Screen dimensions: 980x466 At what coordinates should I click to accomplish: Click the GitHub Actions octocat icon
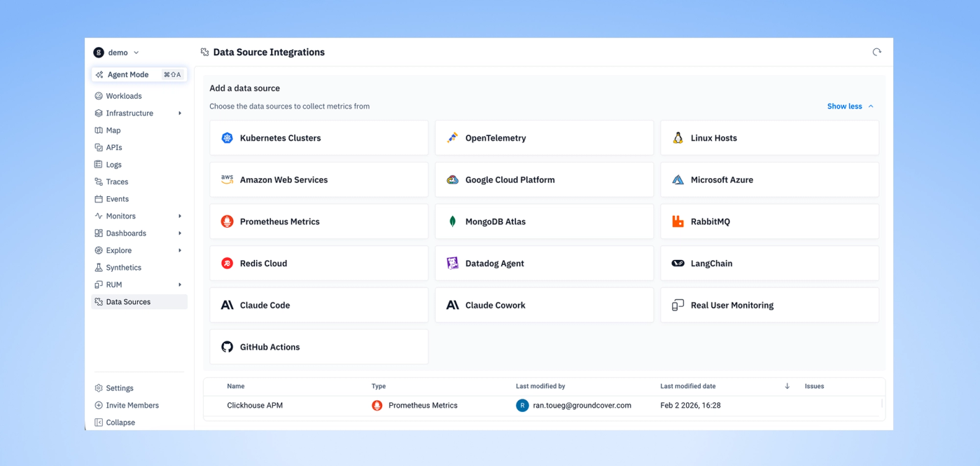pos(227,347)
